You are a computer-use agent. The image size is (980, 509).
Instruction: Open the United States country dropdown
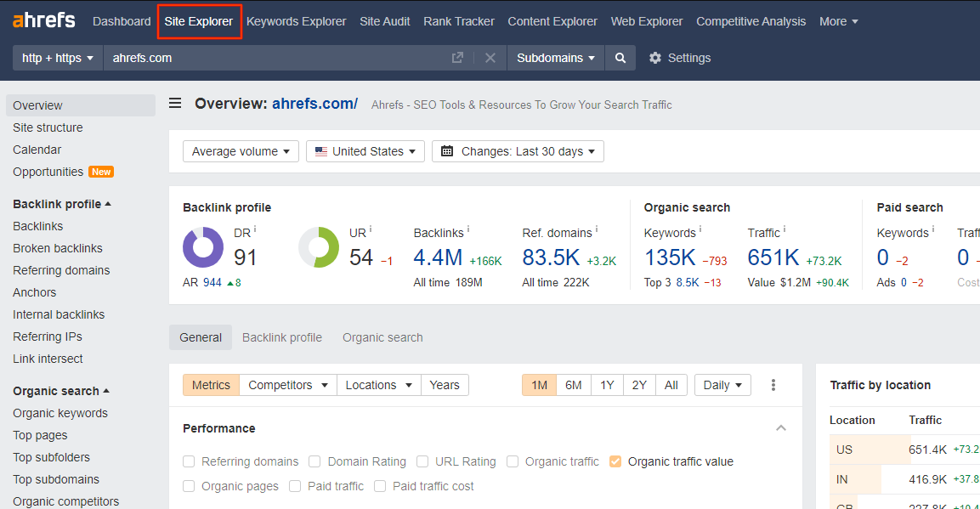pos(365,151)
